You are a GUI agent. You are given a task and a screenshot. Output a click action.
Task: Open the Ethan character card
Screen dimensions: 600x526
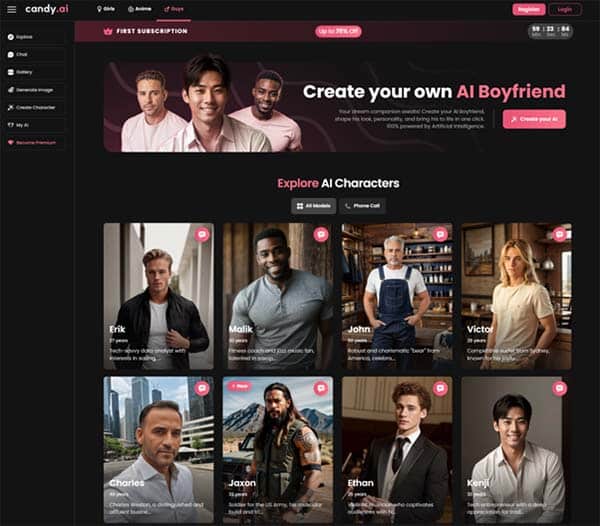click(x=397, y=450)
